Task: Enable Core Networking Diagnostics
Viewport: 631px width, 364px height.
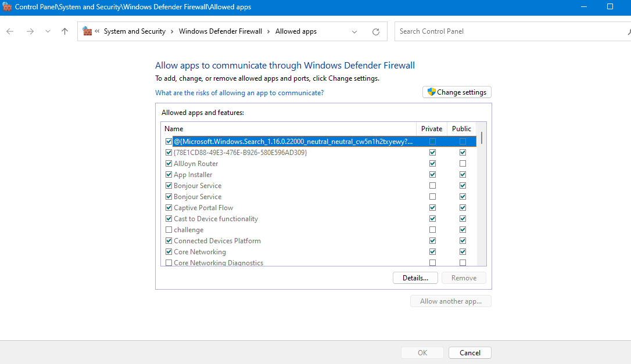Action: pyautogui.click(x=168, y=262)
